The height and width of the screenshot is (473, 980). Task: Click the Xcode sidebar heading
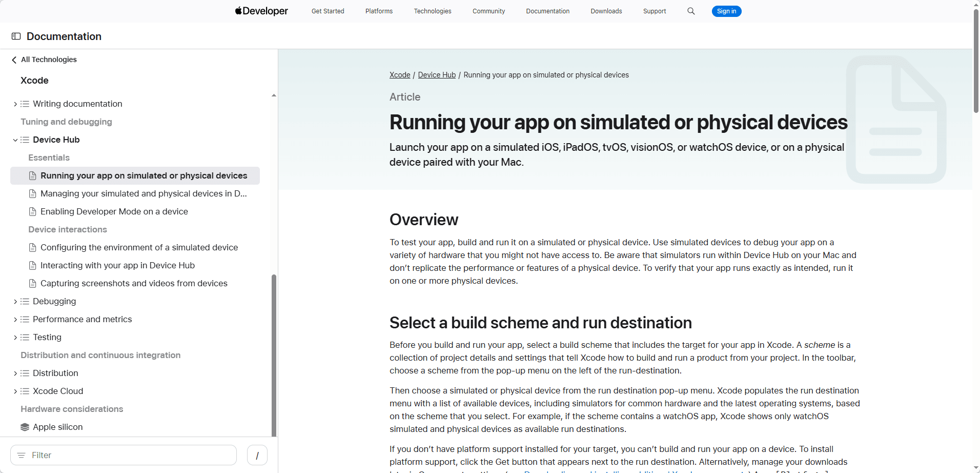(x=34, y=81)
